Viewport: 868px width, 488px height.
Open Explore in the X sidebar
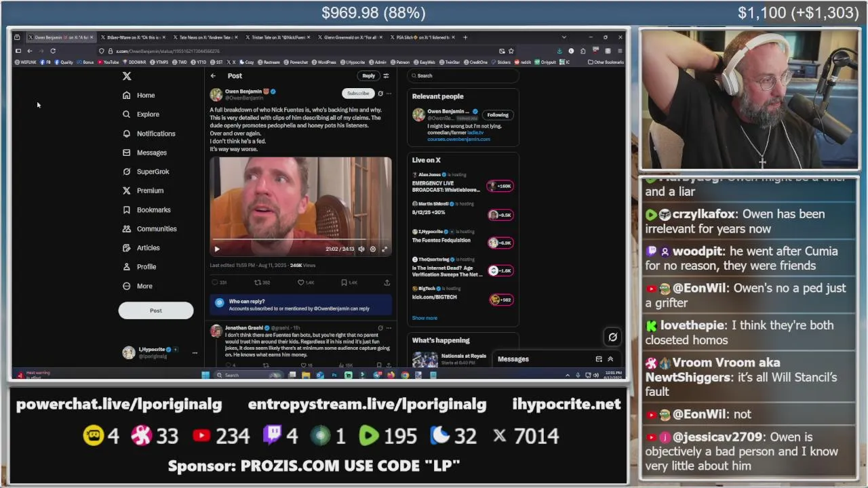[140, 115]
